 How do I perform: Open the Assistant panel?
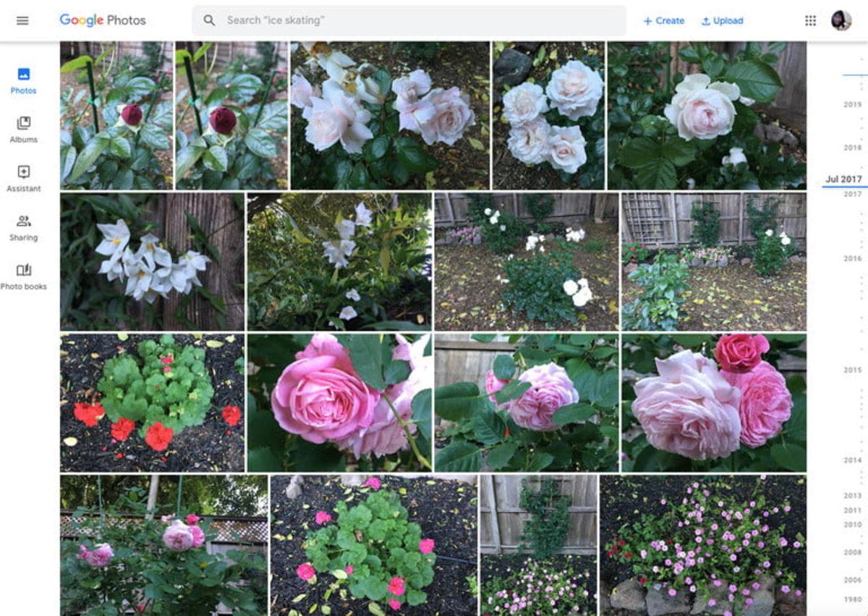point(24,177)
